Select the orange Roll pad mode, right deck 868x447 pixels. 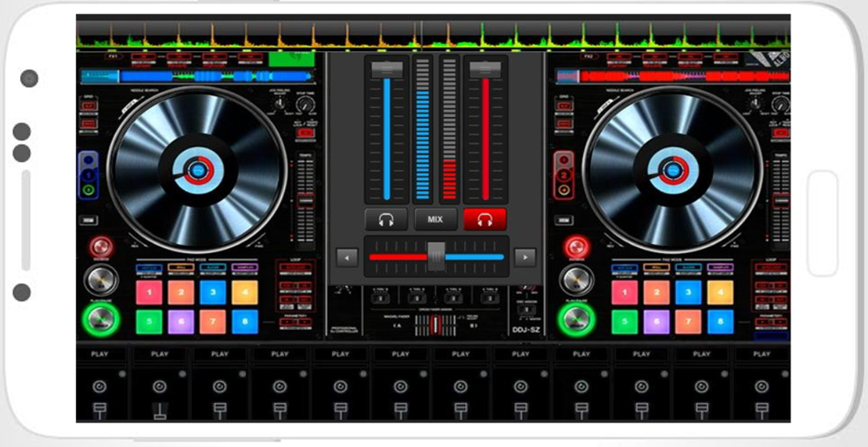[657, 268]
